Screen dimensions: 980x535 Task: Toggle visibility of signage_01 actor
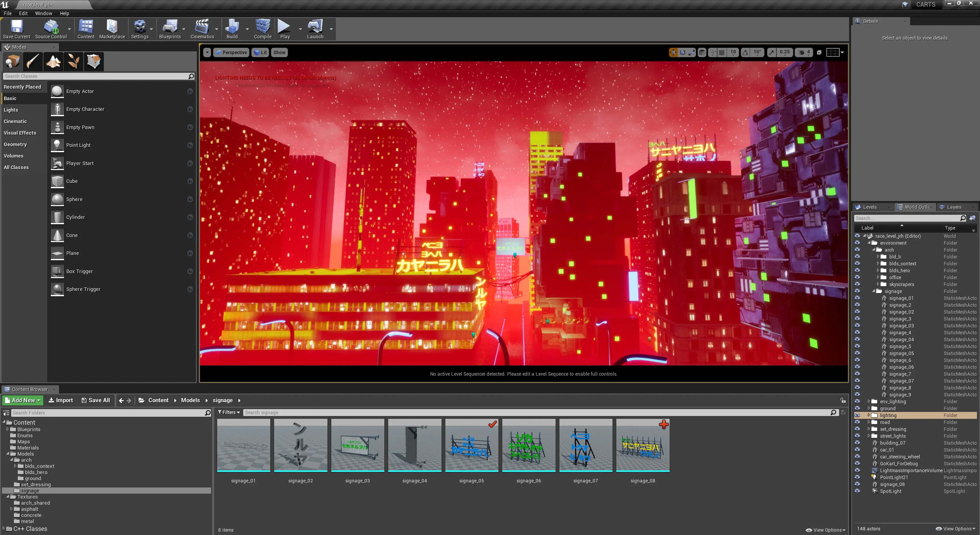[857, 298]
